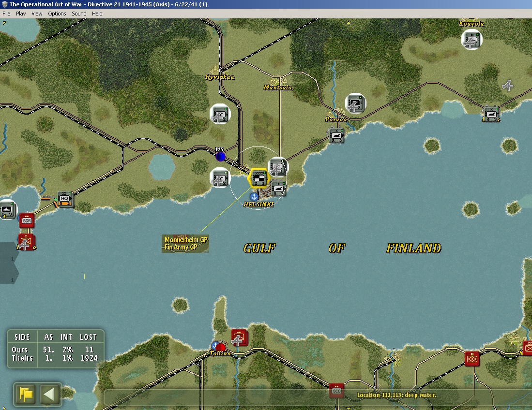This screenshot has height=410, width=532.
Task: Select the coastal unit just below Porvoo
Action: point(336,135)
